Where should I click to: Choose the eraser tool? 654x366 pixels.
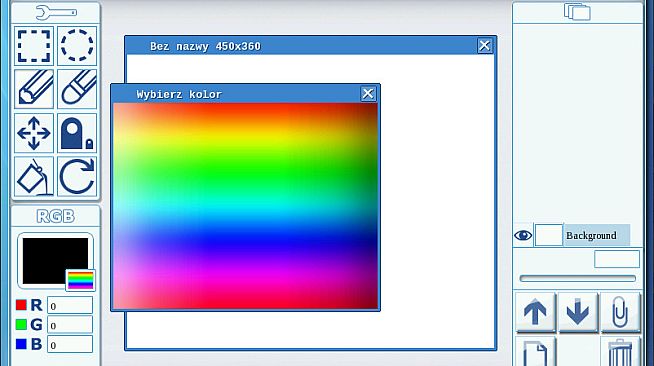pyautogui.click(x=77, y=89)
